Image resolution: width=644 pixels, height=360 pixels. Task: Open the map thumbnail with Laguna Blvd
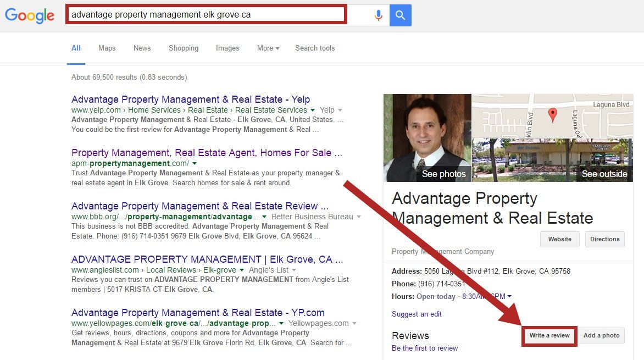click(x=552, y=116)
